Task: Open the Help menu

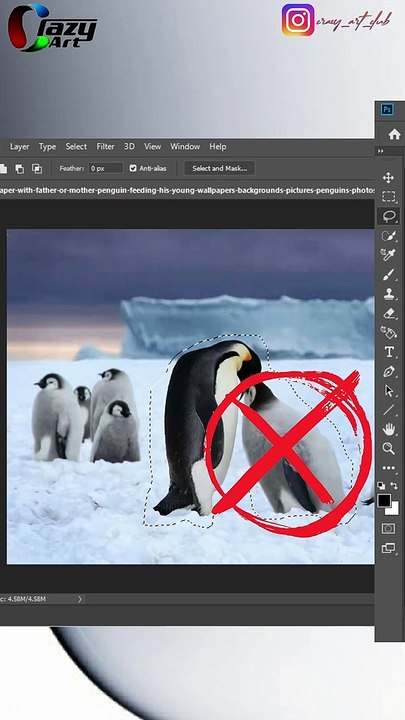Action: pos(218,146)
